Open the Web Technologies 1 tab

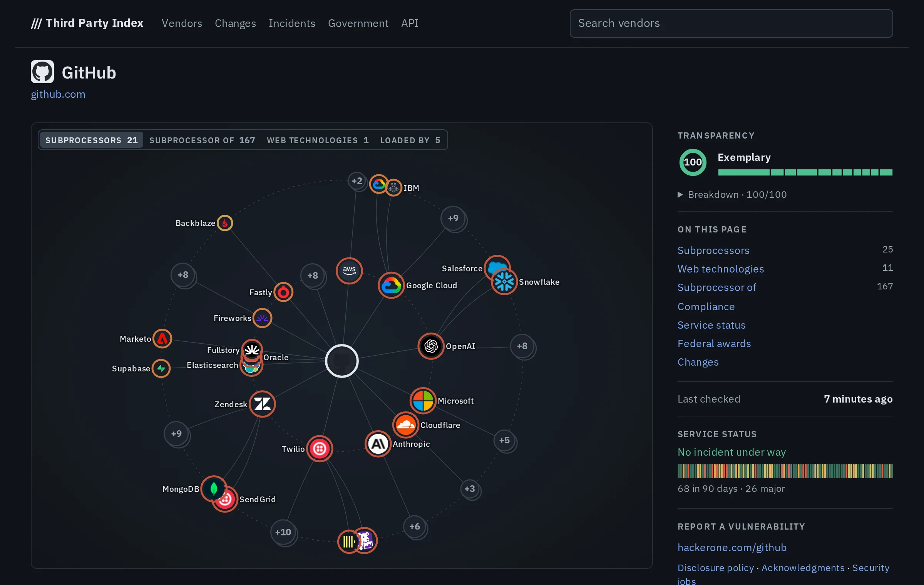[318, 140]
